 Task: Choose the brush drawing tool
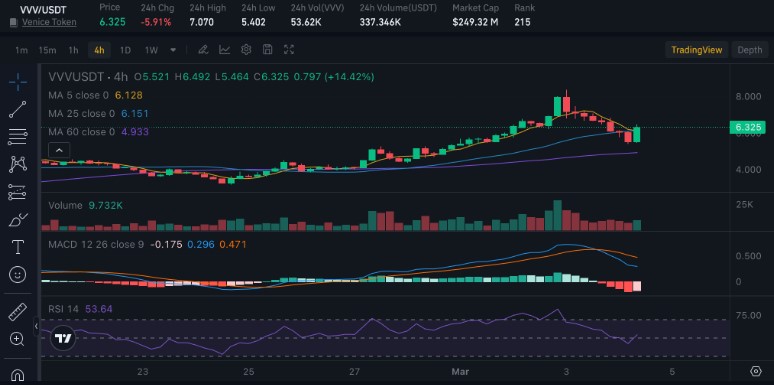coord(18,219)
